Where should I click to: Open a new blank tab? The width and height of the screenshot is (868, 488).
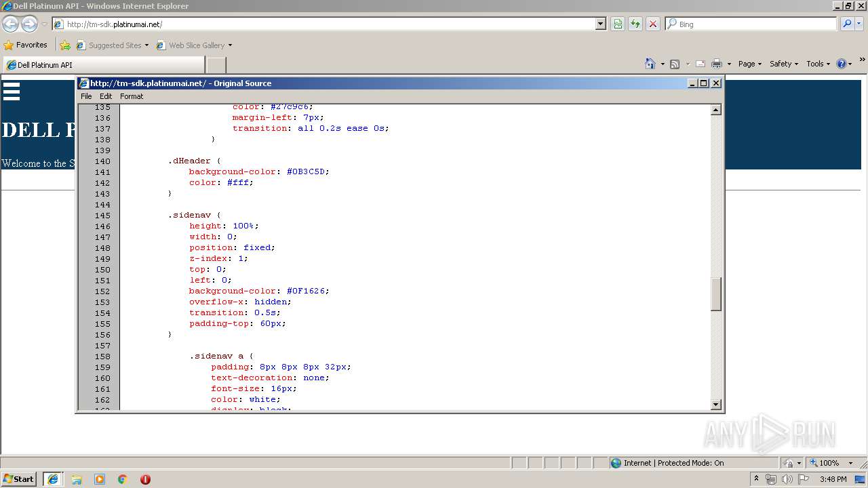216,65
